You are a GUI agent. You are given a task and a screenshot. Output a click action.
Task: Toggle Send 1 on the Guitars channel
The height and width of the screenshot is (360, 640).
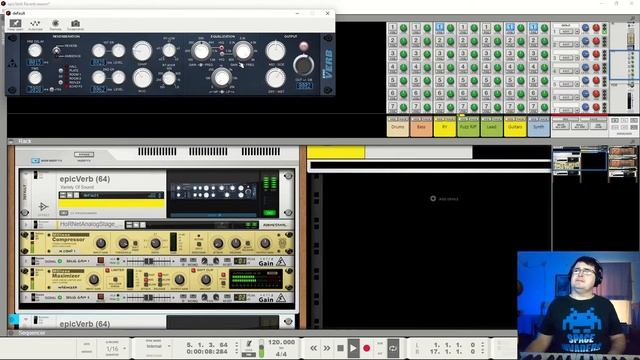pyautogui.click(x=510, y=28)
